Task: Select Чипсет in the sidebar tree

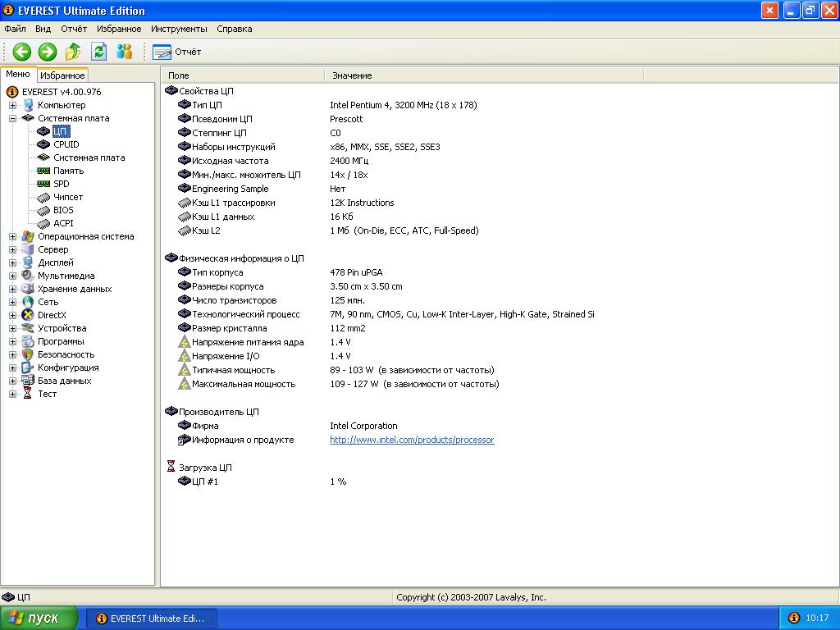Action: [x=67, y=197]
